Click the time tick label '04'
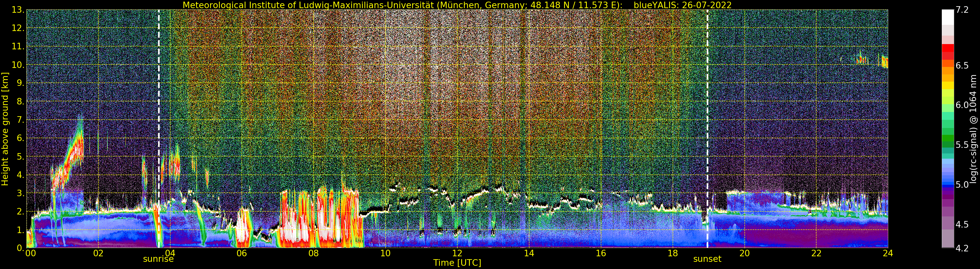This screenshot has width=980, height=269. point(170,253)
